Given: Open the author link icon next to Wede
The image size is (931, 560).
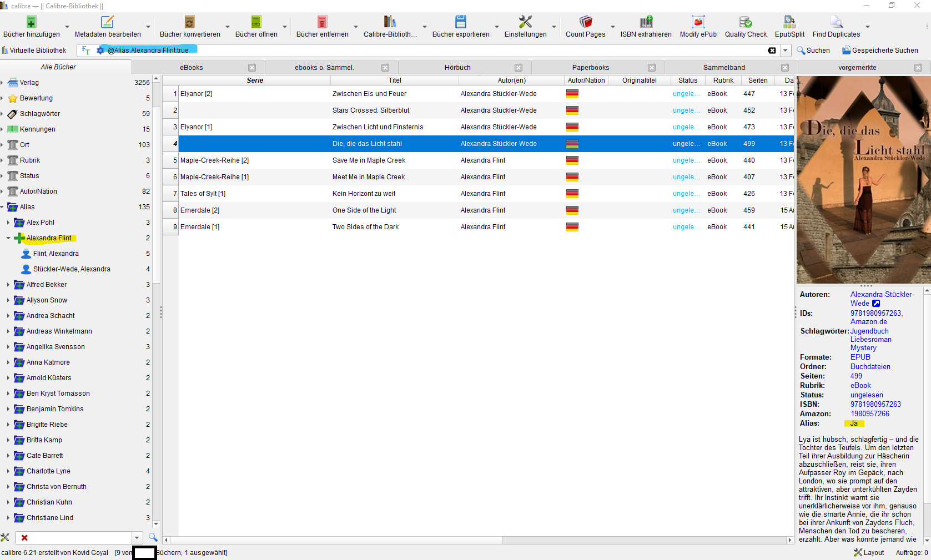Looking at the screenshot, I should [876, 304].
